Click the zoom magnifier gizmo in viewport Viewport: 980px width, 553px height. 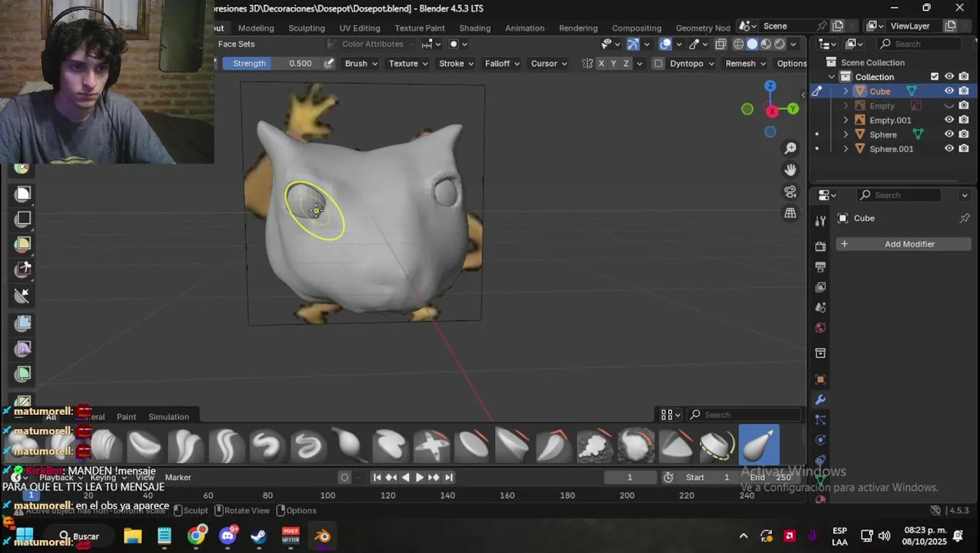790,148
